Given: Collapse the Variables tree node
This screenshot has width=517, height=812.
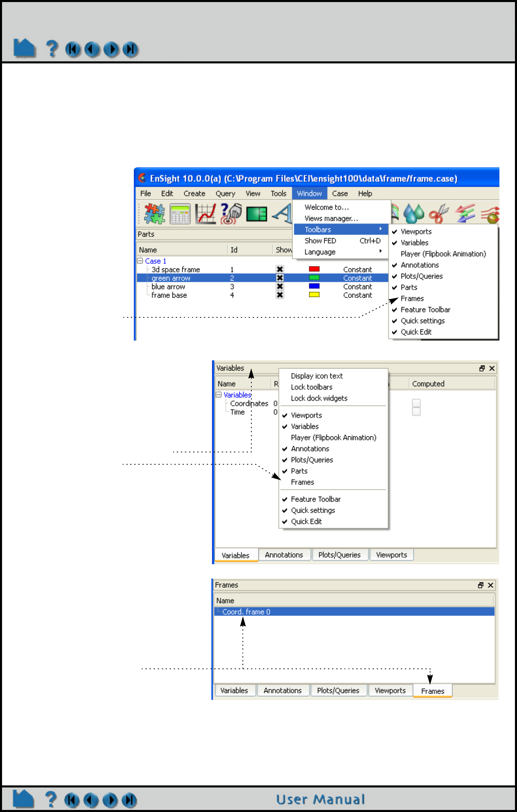Looking at the screenshot, I should pos(219,394).
